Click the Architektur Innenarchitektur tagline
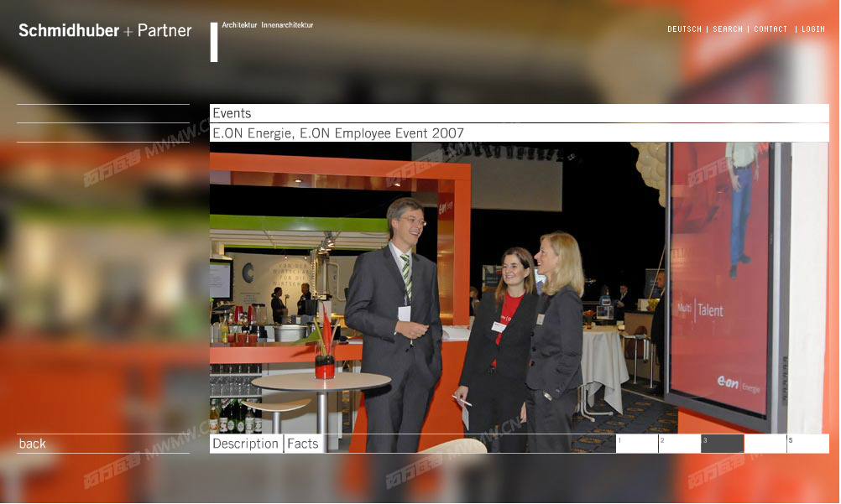Image resolution: width=841 pixels, height=504 pixels. click(267, 24)
